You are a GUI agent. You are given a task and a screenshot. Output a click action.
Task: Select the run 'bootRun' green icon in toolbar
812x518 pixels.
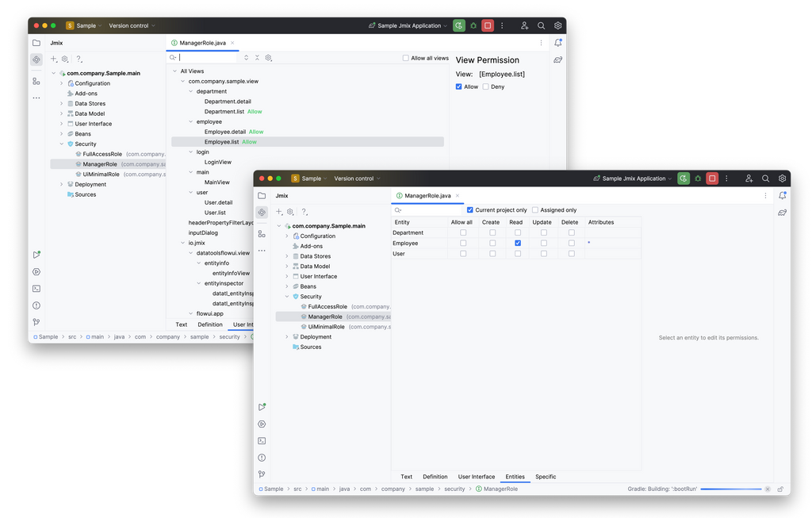(684, 178)
